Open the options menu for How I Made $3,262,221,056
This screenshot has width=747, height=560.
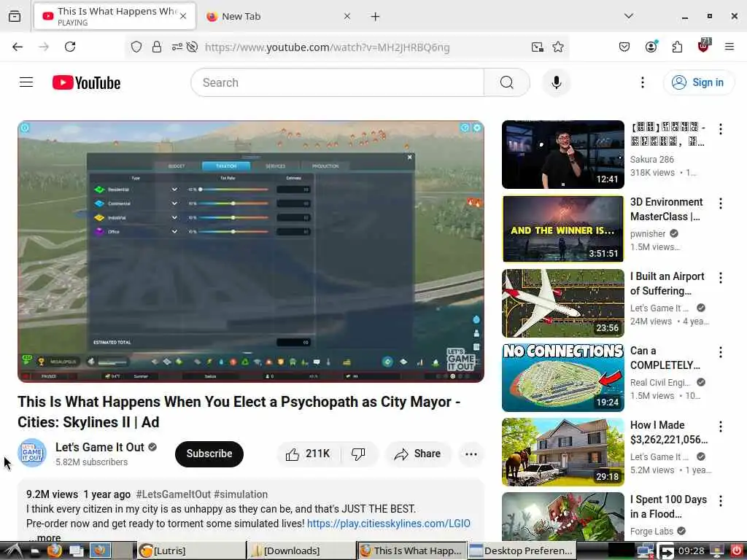point(720,426)
